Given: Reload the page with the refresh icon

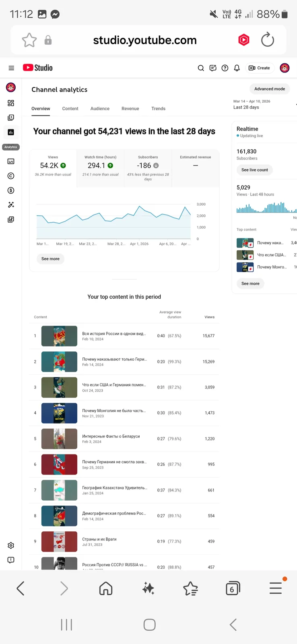Looking at the screenshot, I should pyautogui.click(x=268, y=40).
